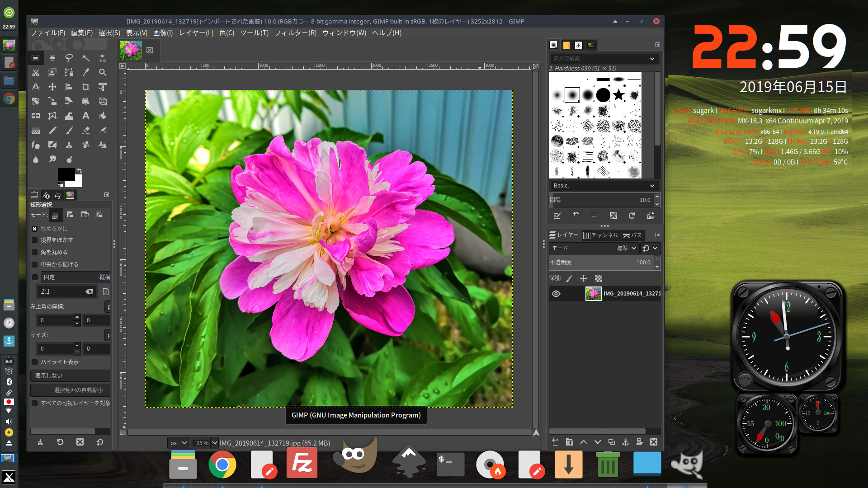The width and height of the screenshot is (868, 488).
Task: Open the 表示しない guides dropdown
Action: click(70, 375)
